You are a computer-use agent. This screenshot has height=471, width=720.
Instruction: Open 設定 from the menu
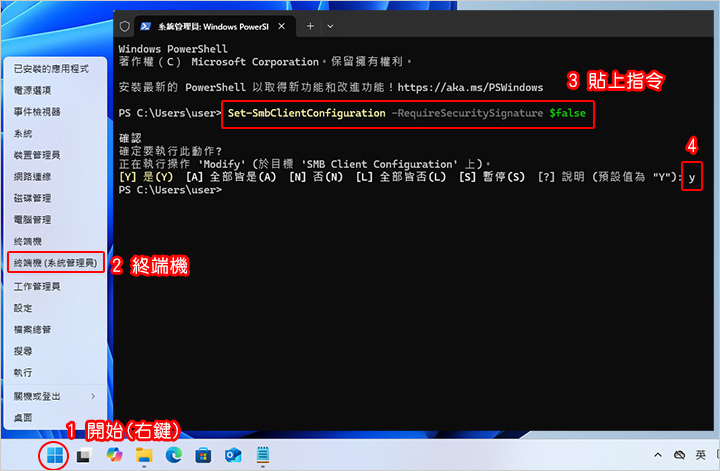[55, 308]
